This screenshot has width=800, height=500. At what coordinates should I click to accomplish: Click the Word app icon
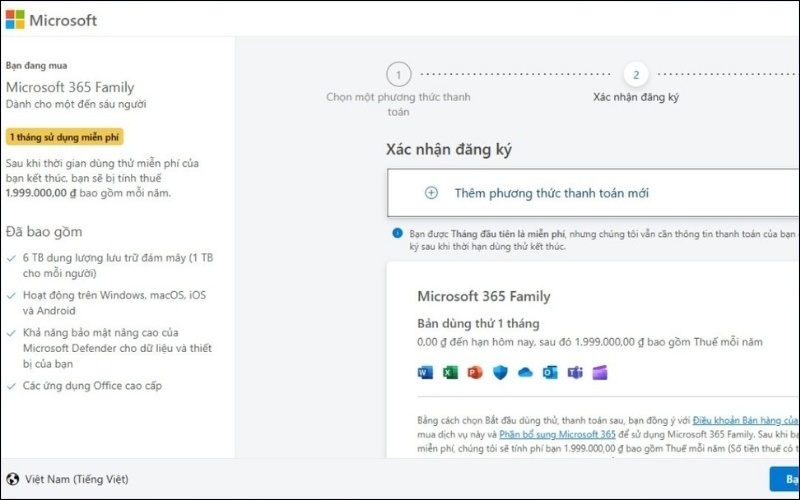click(x=424, y=373)
